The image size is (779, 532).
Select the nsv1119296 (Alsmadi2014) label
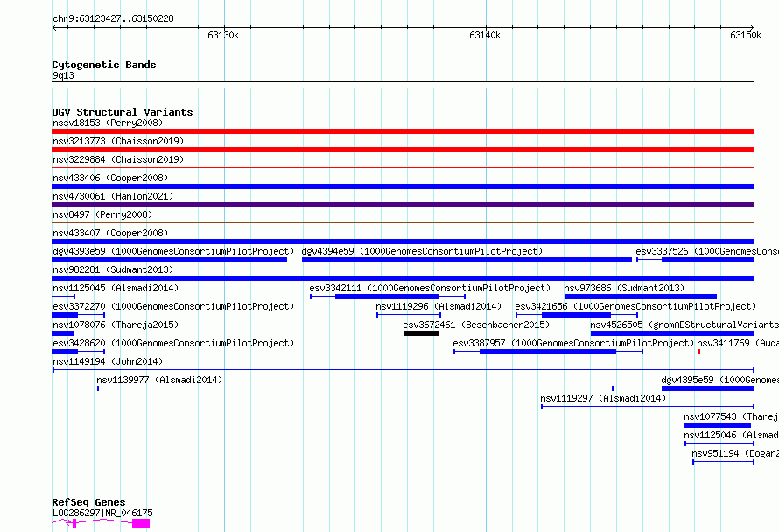[x=439, y=306]
